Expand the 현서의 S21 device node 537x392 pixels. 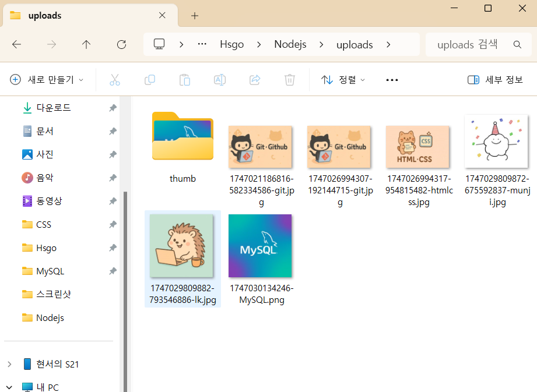point(9,364)
